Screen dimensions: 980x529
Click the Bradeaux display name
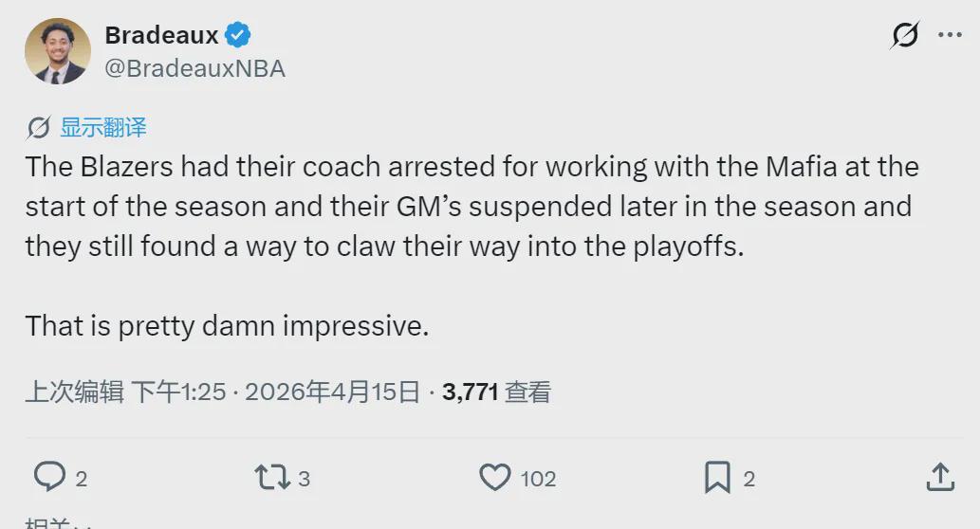[x=161, y=36]
